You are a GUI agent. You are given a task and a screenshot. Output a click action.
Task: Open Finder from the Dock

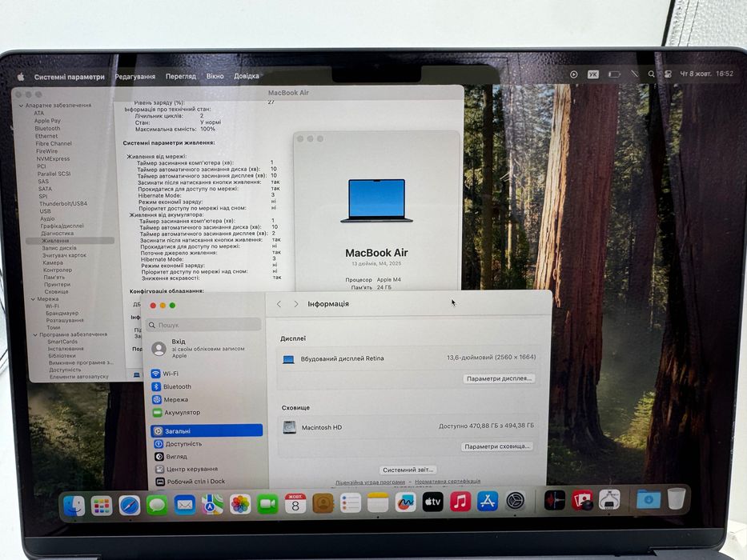tap(74, 506)
